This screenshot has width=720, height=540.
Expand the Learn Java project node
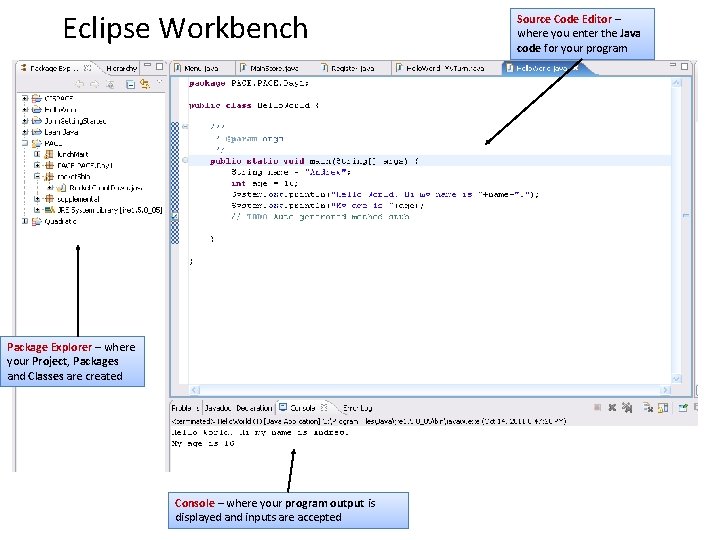coord(25,132)
